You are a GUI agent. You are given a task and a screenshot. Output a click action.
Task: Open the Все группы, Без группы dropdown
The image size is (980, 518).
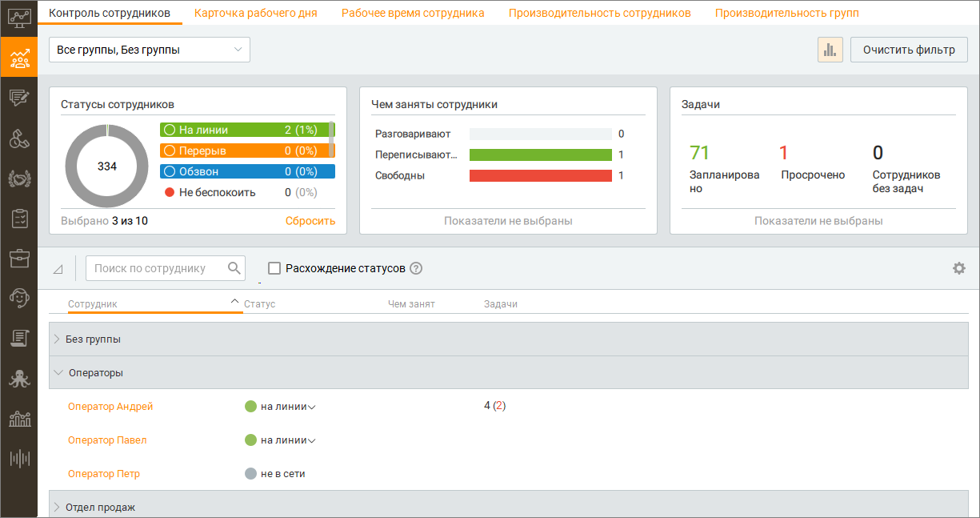(x=150, y=50)
